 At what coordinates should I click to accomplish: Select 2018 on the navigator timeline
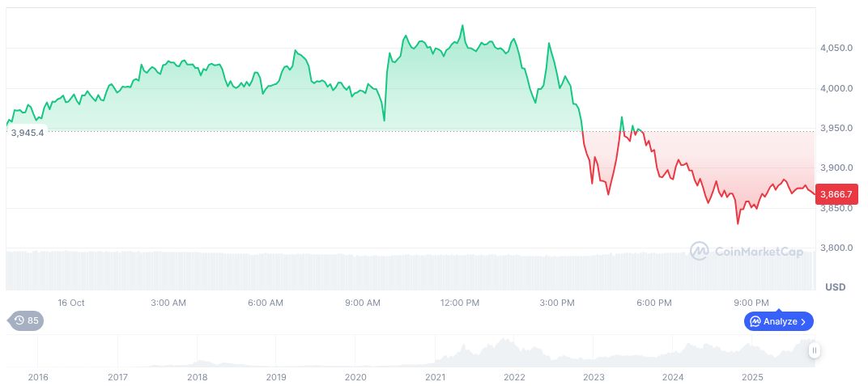tap(197, 377)
